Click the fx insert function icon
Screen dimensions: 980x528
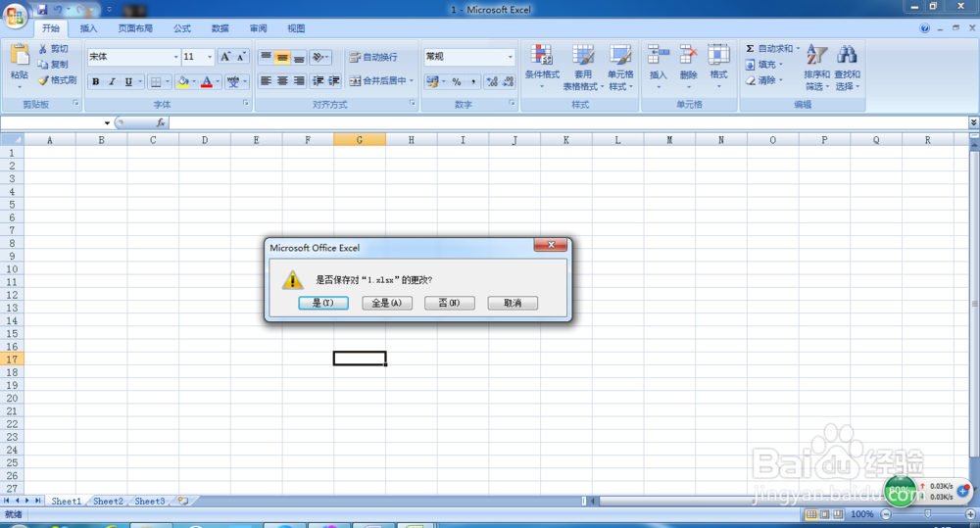[x=161, y=122]
